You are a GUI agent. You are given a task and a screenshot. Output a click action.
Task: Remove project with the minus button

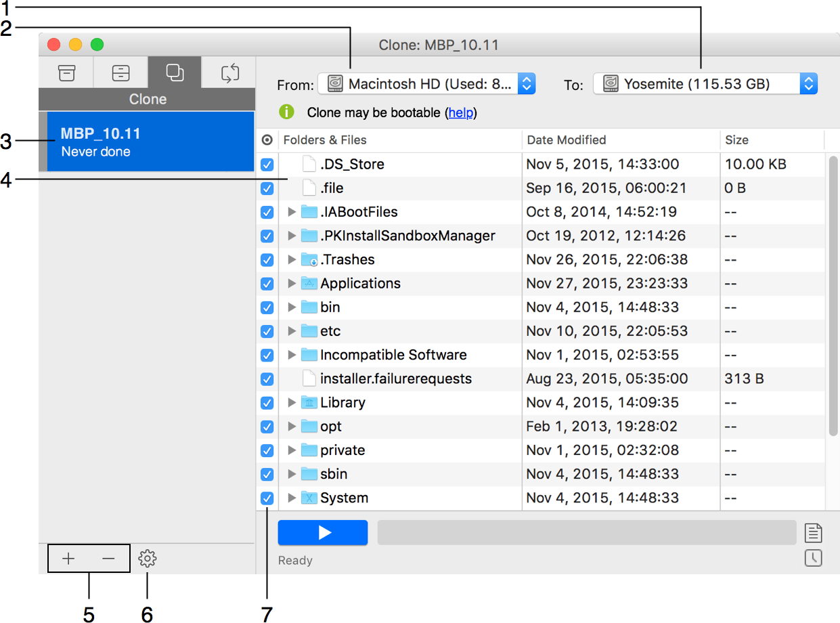pyautogui.click(x=108, y=559)
